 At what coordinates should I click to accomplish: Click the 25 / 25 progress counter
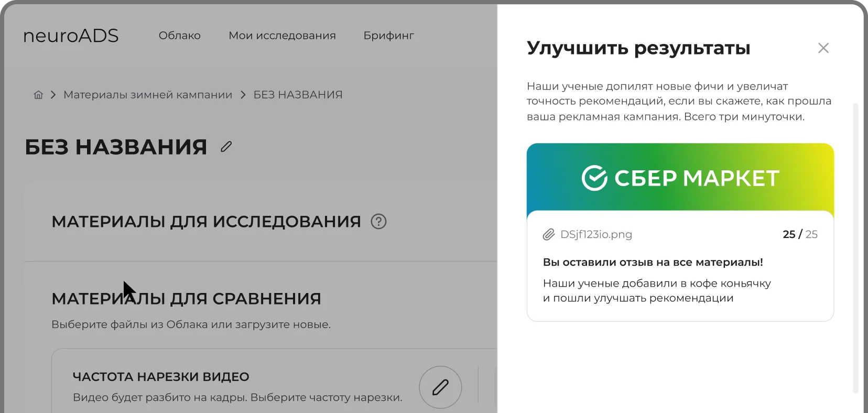[x=800, y=234]
